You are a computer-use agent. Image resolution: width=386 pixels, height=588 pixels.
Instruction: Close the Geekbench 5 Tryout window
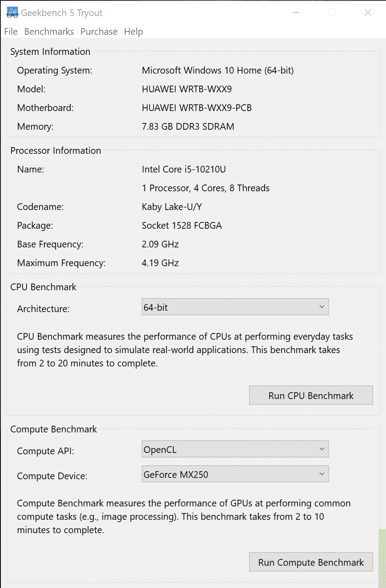(x=368, y=12)
